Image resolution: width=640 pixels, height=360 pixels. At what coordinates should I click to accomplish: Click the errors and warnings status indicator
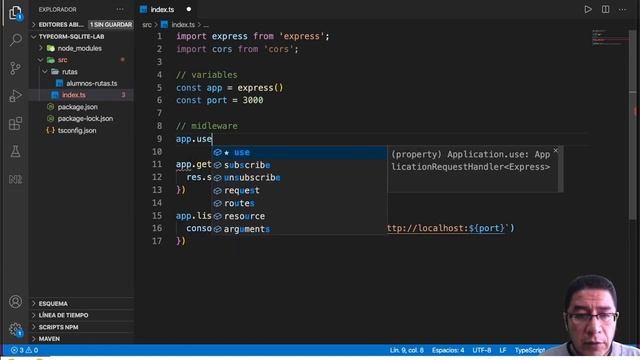(24, 350)
